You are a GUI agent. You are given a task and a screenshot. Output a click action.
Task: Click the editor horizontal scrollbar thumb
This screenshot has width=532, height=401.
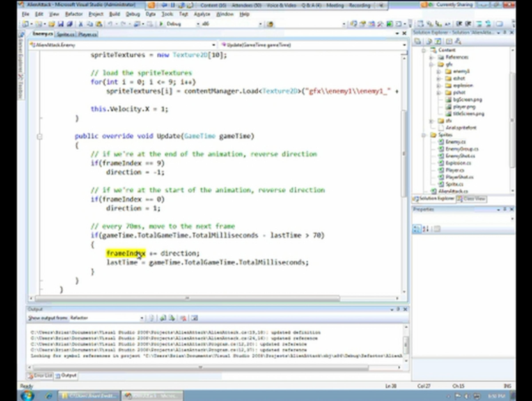point(188,298)
